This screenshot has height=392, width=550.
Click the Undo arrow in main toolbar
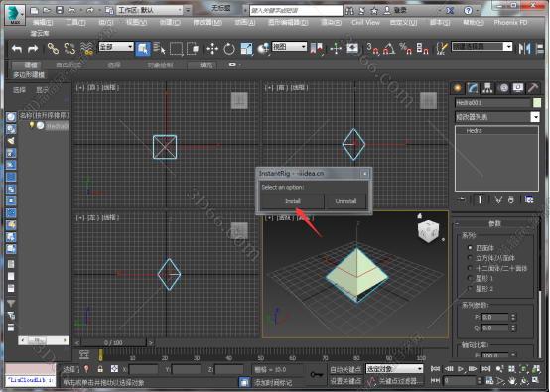point(17,48)
